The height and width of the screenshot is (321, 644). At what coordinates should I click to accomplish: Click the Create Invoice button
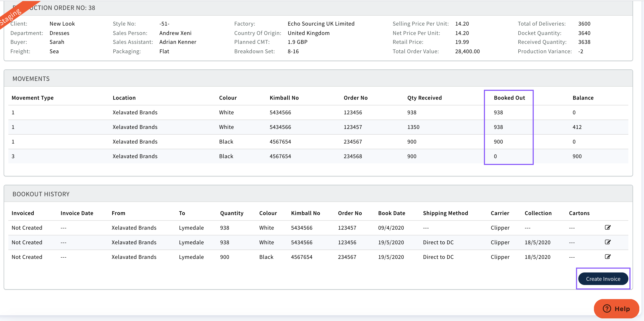click(x=603, y=279)
